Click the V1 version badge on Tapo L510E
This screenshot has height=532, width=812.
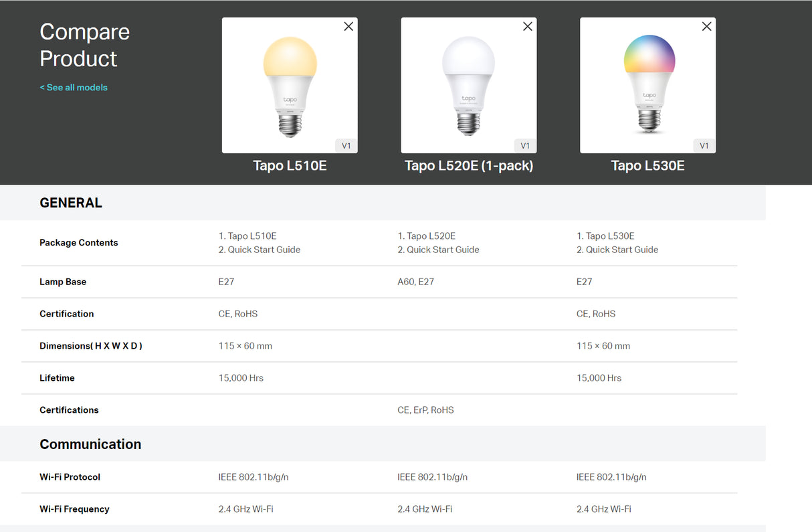(x=346, y=145)
